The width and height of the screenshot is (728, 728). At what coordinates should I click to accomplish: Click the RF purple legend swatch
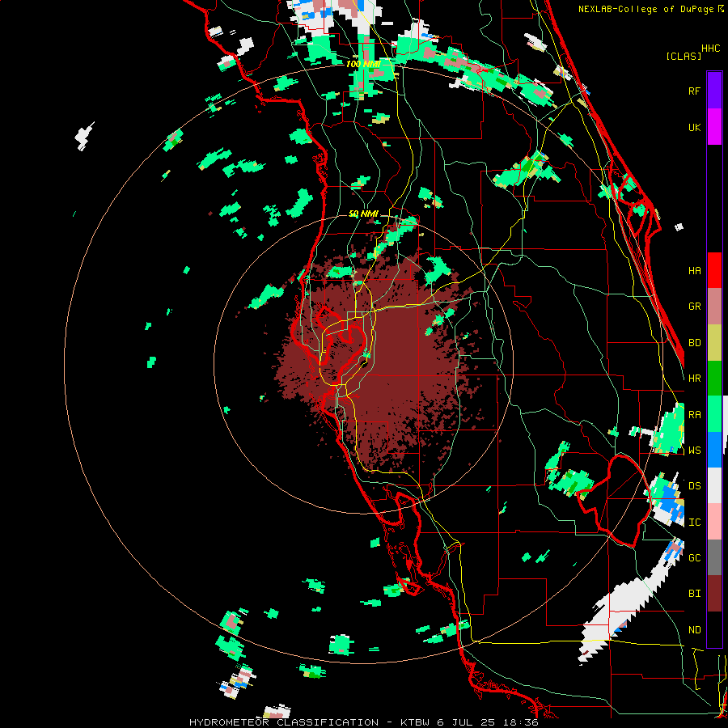714,91
